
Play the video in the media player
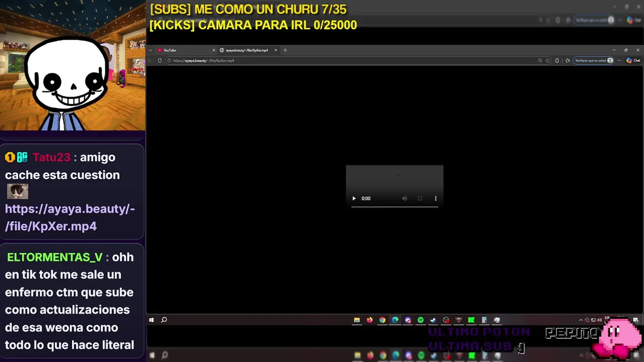click(x=354, y=199)
